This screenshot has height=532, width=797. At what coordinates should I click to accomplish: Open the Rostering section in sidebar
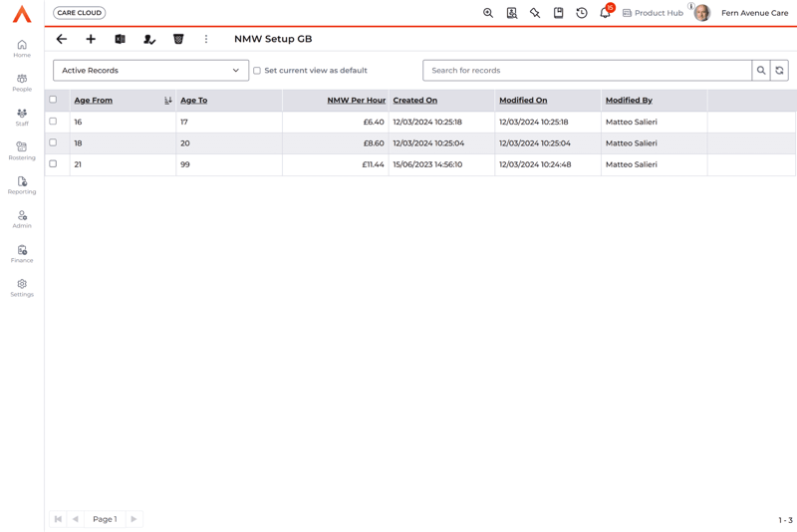pyautogui.click(x=22, y=150)
